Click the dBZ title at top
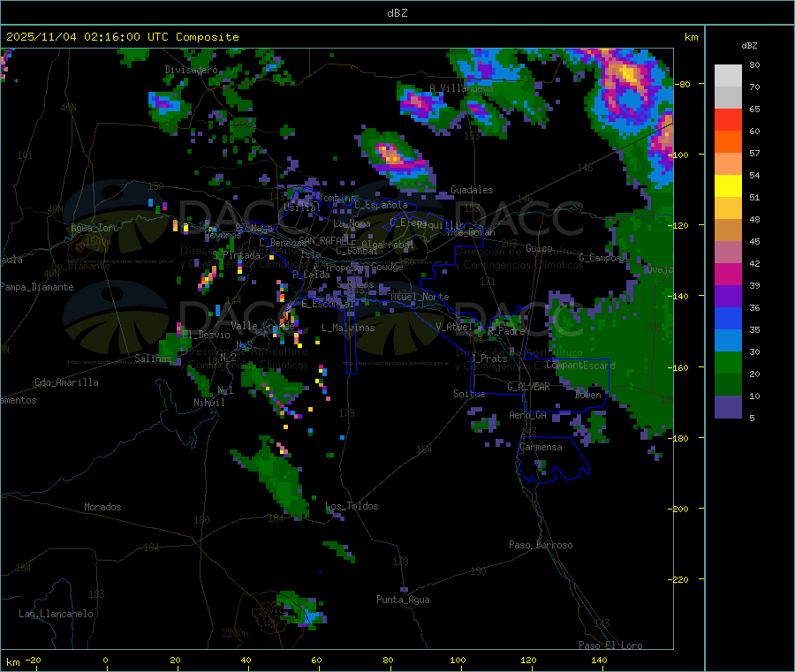The width and height of the screenshot is (795, 672). (x=397, y=13)
